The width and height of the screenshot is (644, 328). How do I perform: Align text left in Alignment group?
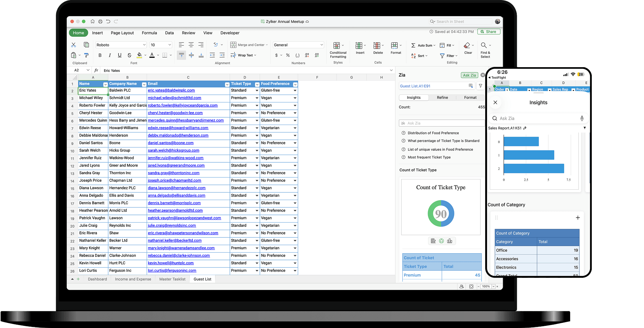tap(181, 45)
